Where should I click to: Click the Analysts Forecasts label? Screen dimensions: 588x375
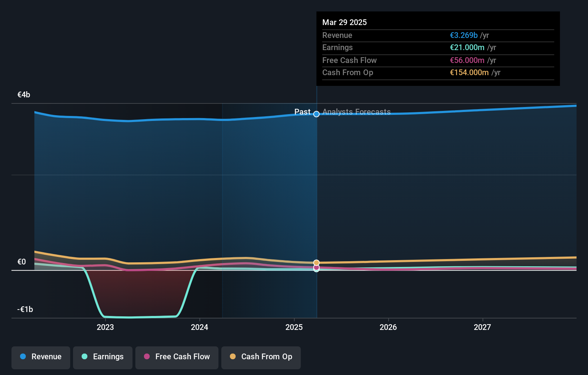[x=356, y=112]
